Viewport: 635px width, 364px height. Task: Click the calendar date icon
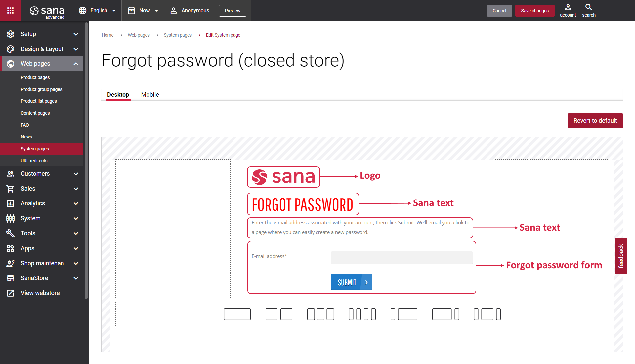pos(131,10)
